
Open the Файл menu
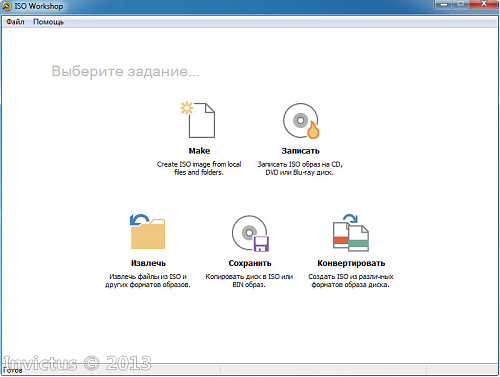(x=15, y=22)
